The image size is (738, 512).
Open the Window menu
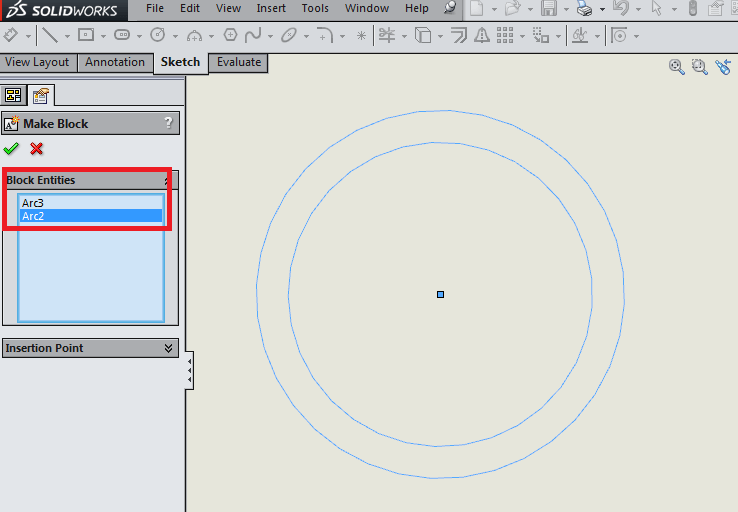[367, 8]
